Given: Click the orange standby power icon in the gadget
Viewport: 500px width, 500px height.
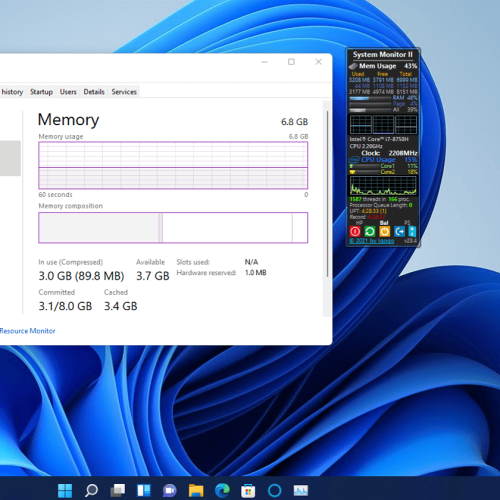Looking at the screenshot, I should point(384,231).
